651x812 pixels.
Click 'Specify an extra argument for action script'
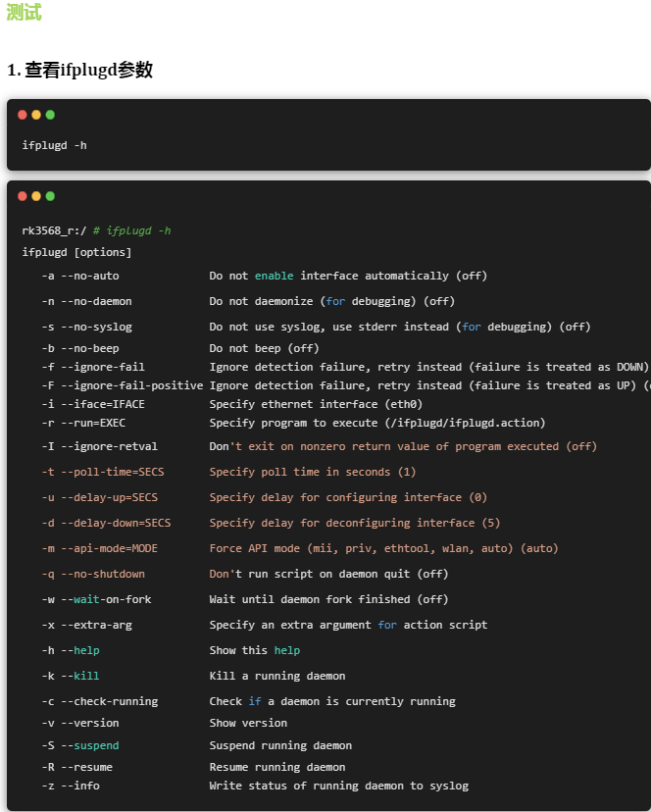pos(348,625)
